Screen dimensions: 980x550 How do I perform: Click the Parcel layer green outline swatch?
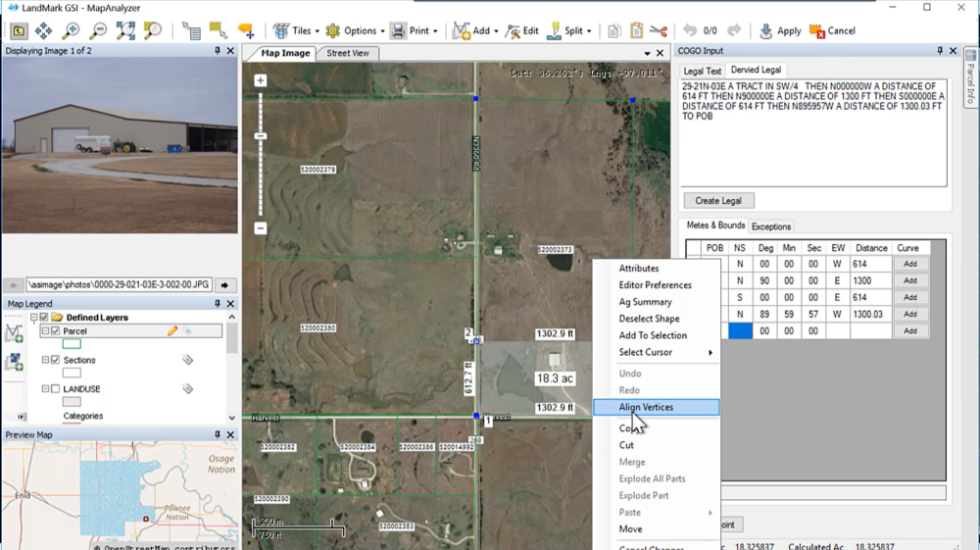click(72, 344)
